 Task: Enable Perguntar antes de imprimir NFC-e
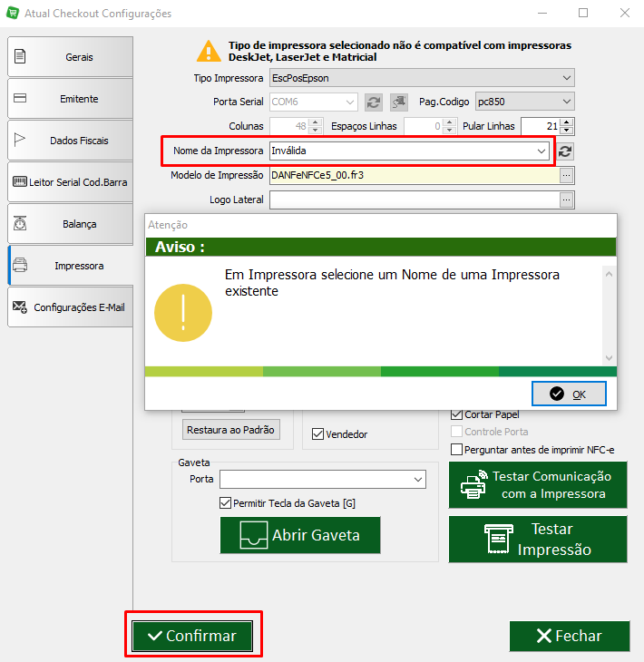coord(456,449)
